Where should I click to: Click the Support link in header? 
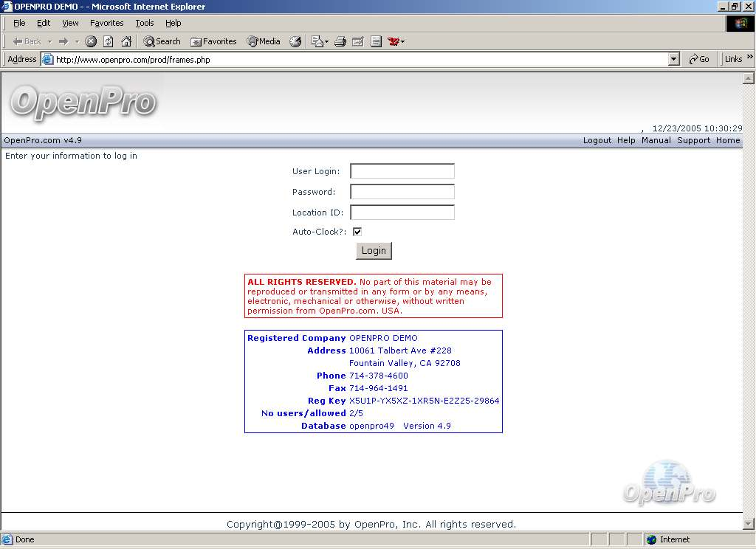pyautogui.click(x=693, y=140)
